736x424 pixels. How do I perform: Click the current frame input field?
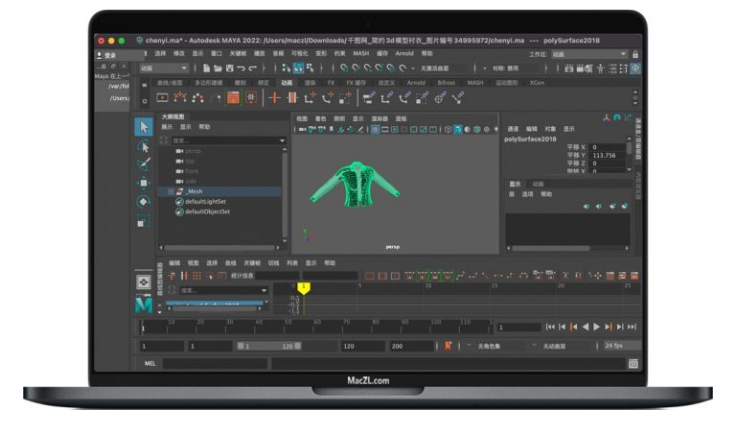[519, 327]
